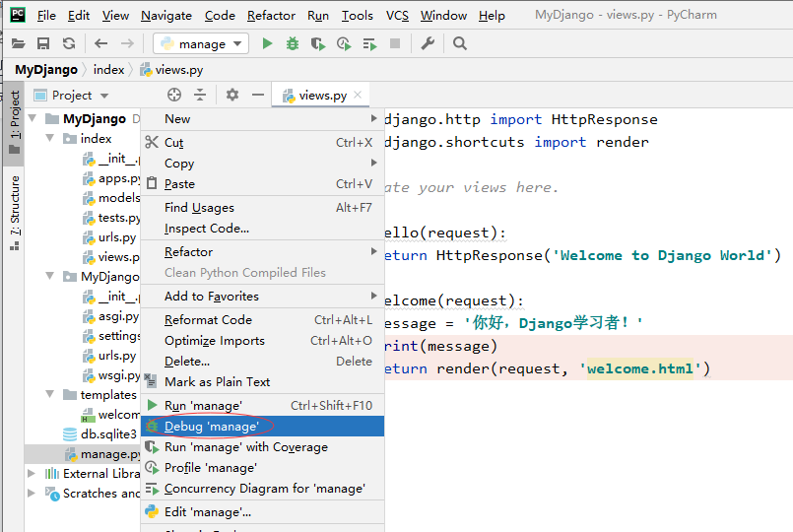
Task: Collapse the MyDjango root folder
Action: [33, 118]
